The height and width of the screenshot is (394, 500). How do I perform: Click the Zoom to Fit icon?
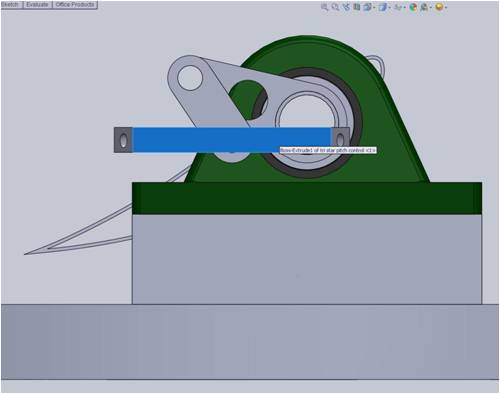[324, 7]
